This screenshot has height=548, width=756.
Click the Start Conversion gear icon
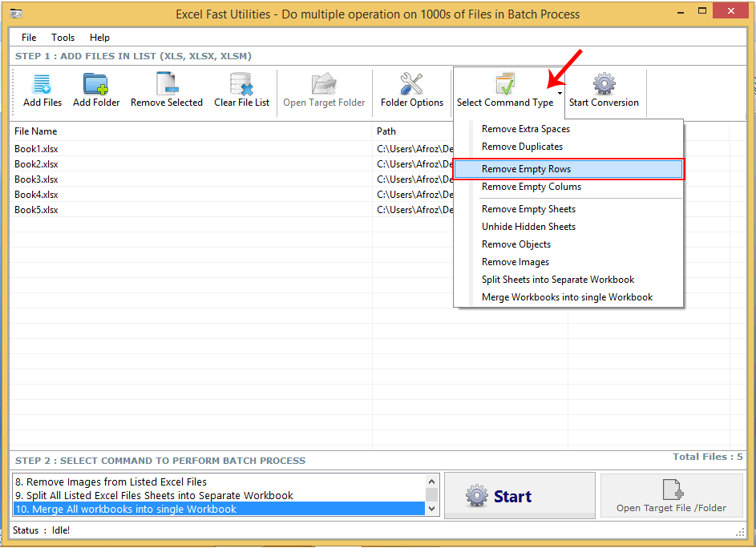click(x=604, y=84)
